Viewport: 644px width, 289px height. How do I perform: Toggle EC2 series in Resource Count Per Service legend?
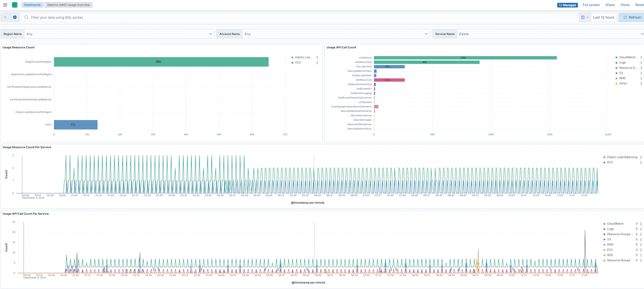(x=610, y=163)
